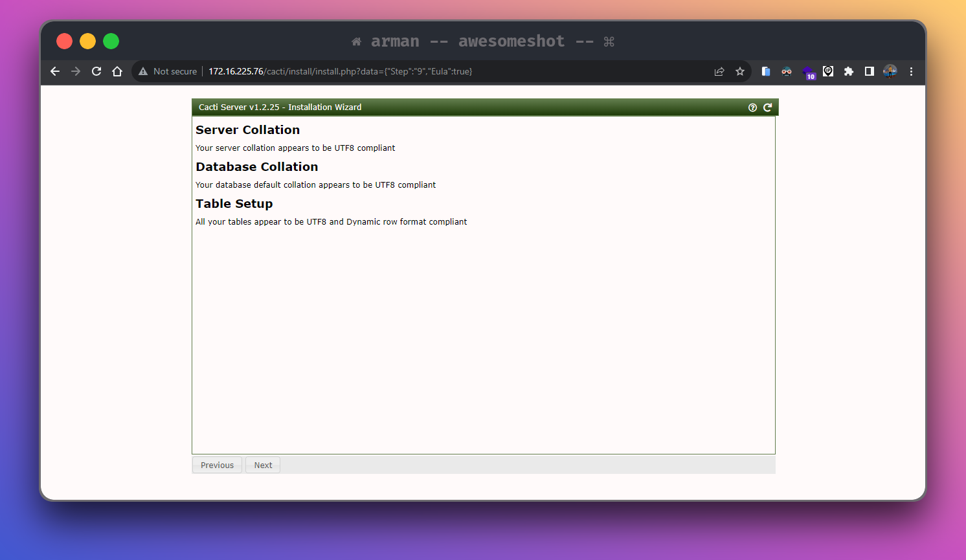Open the purple extension with badge 10
The image size is (966, 560).
pyautogui.click(x=808, y=72)
